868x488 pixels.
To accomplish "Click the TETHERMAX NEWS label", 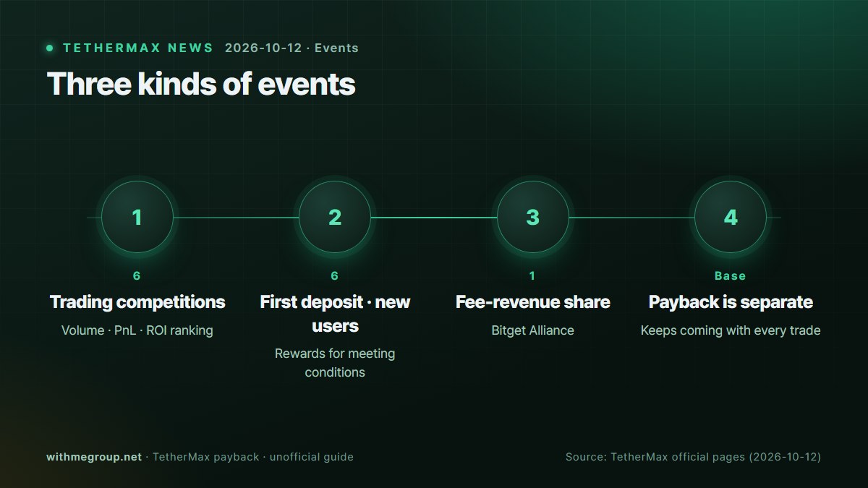I will 138,48.
